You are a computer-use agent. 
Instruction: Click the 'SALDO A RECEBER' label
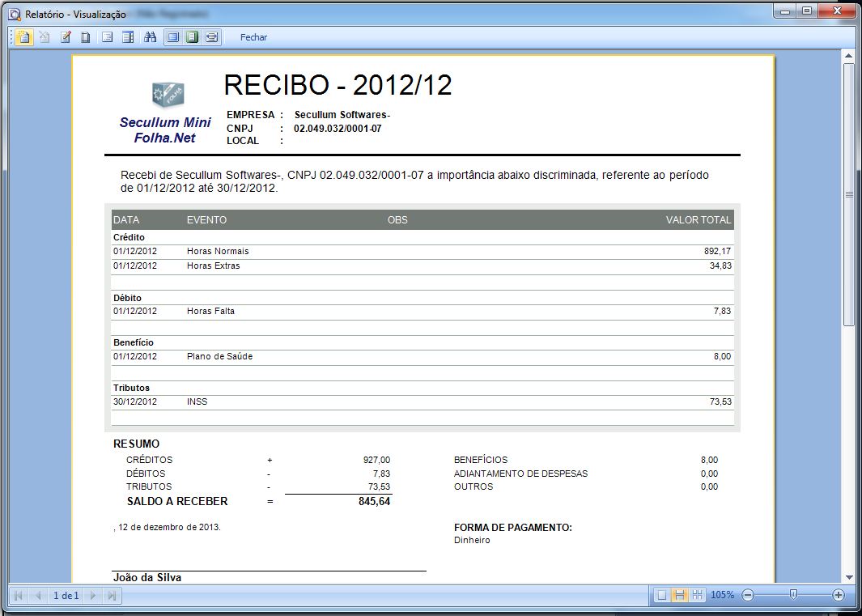click(177, 502)
